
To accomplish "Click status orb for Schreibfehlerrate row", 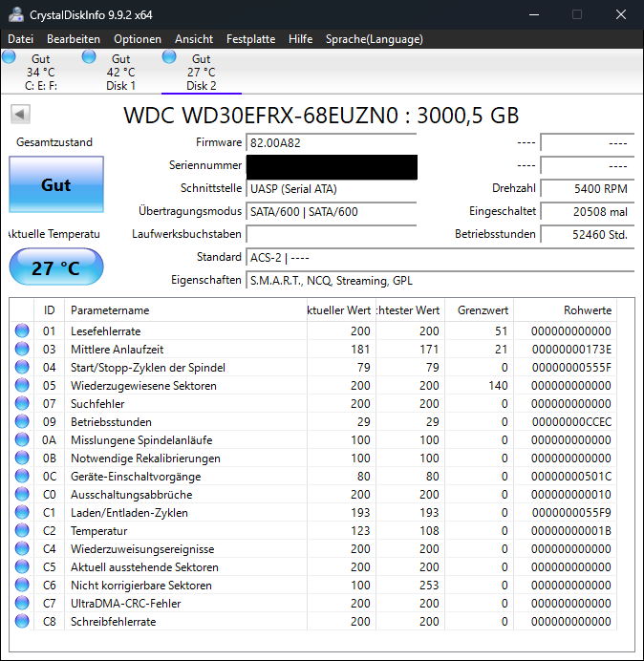I will pos(22,621).
